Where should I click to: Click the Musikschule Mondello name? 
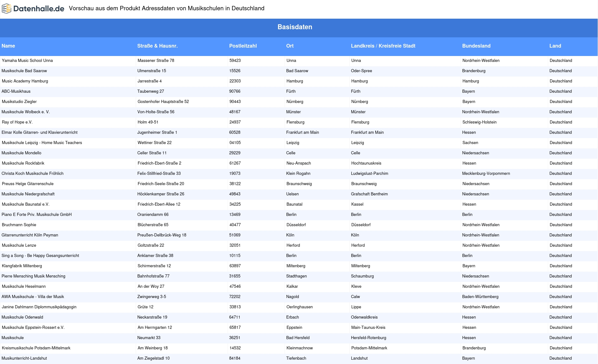tap(21, 153)
